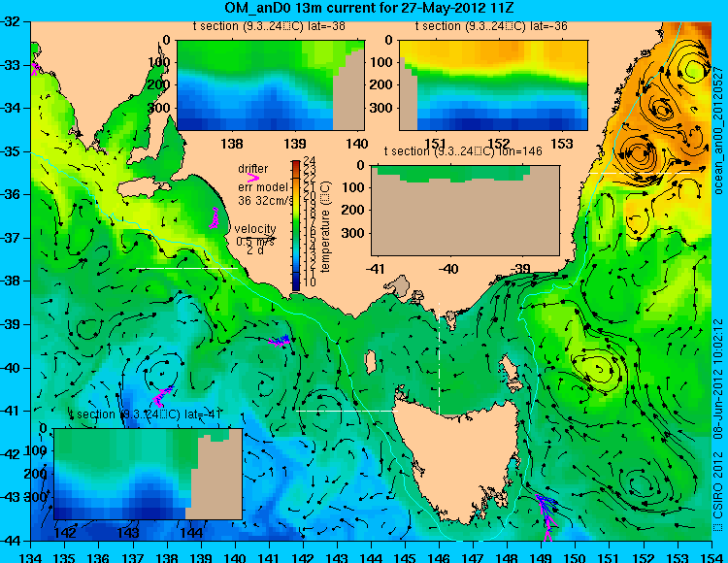Click the circular eddy near 152E, 42.8S
The image size is (728, 563).
(x=641, y=485)
